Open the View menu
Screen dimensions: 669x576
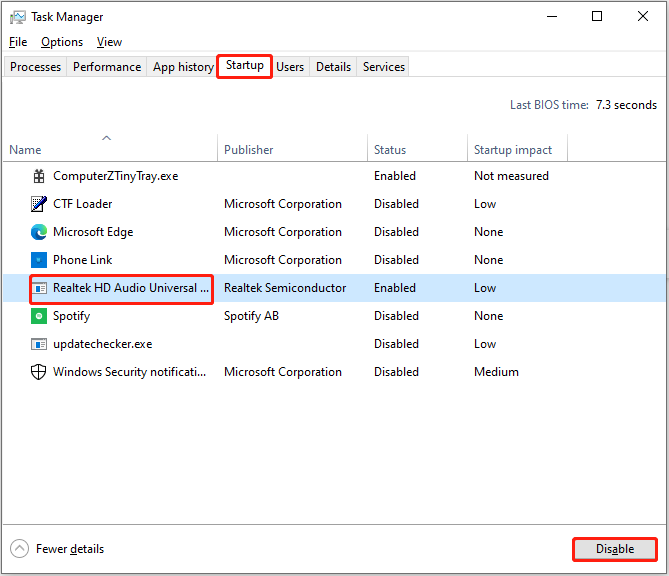click(109, 42)
